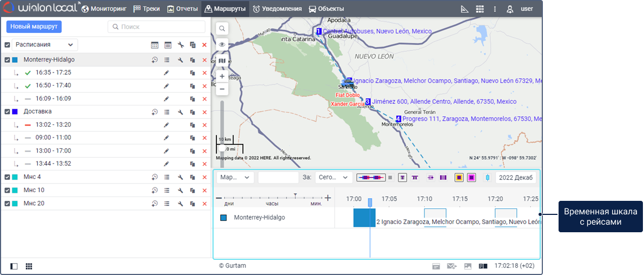The image size is (644, 275).
Task: Switch to the Отчеты tab
Action: 182,9
